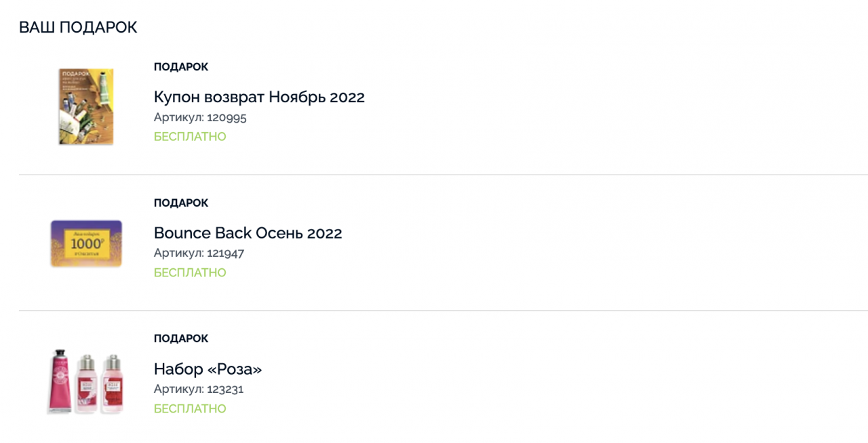The width and height of the screenshot is (868, 443).
Task: Select the Артикул: 121947 text
Action: (199, 253)
